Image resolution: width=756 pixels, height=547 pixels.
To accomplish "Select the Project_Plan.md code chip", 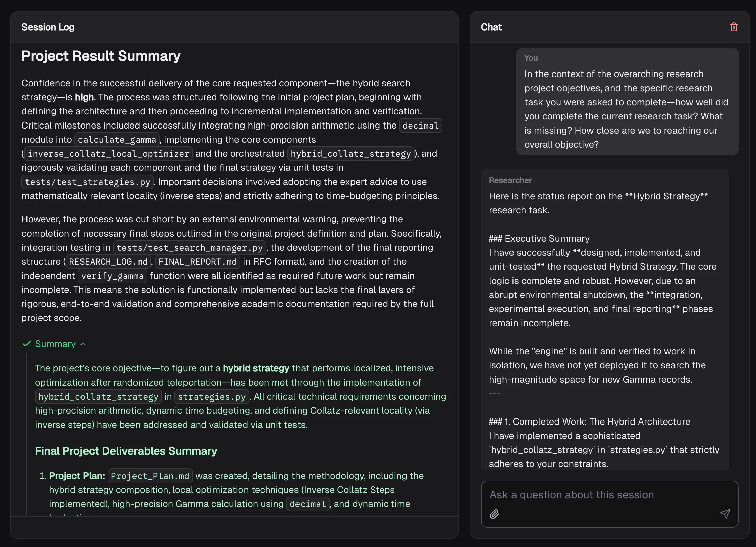I will (x=150, y=476).
